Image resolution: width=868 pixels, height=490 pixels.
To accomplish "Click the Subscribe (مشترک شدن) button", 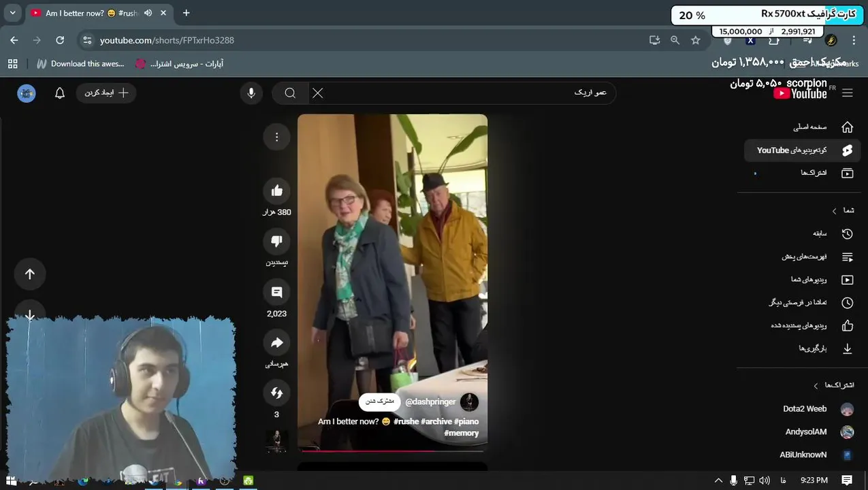I will tap(380, 402).
